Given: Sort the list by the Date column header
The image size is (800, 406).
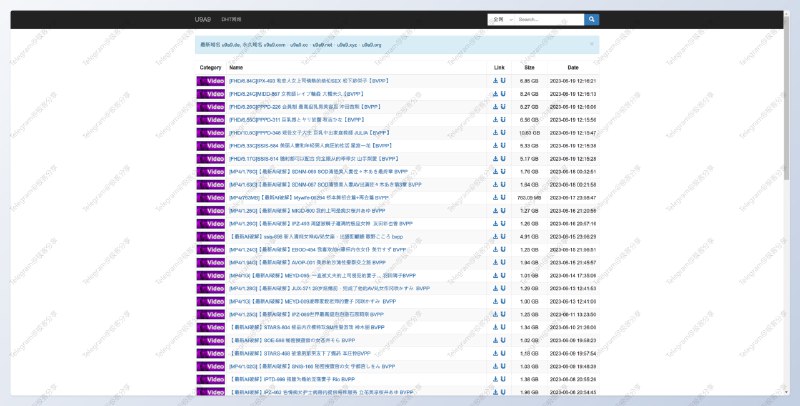Looking at the screenshot, I should tap(572, 67).
